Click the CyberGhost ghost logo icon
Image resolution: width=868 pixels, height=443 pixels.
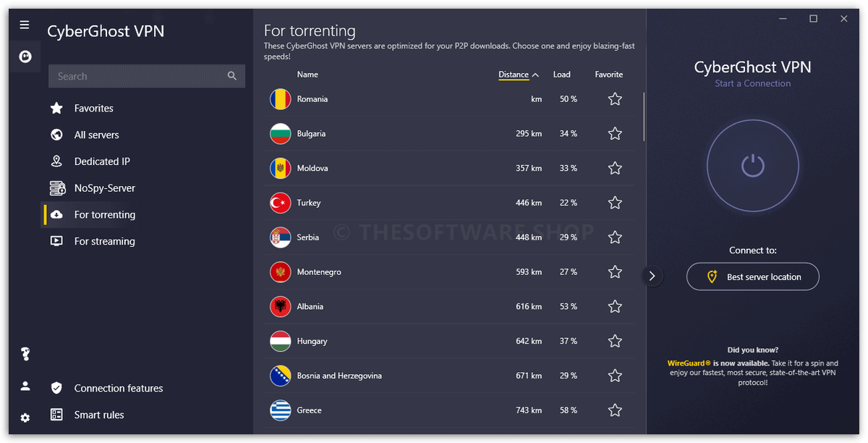point(25,56)
